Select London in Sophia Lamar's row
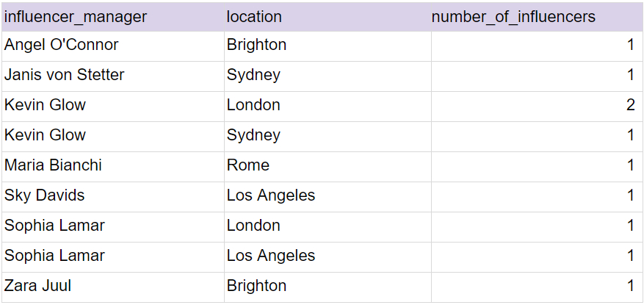This screenshot has width=644, height=305. click(x=253, y=226)
